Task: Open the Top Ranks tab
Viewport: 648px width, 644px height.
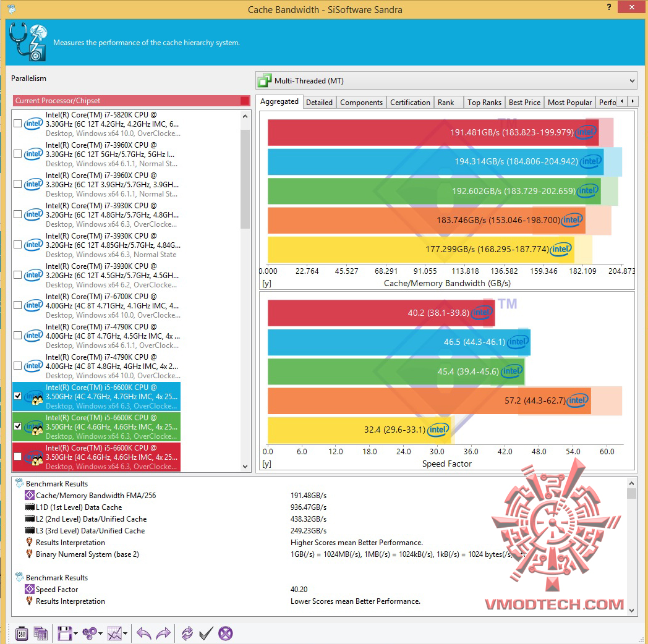Action: (484, 103)
